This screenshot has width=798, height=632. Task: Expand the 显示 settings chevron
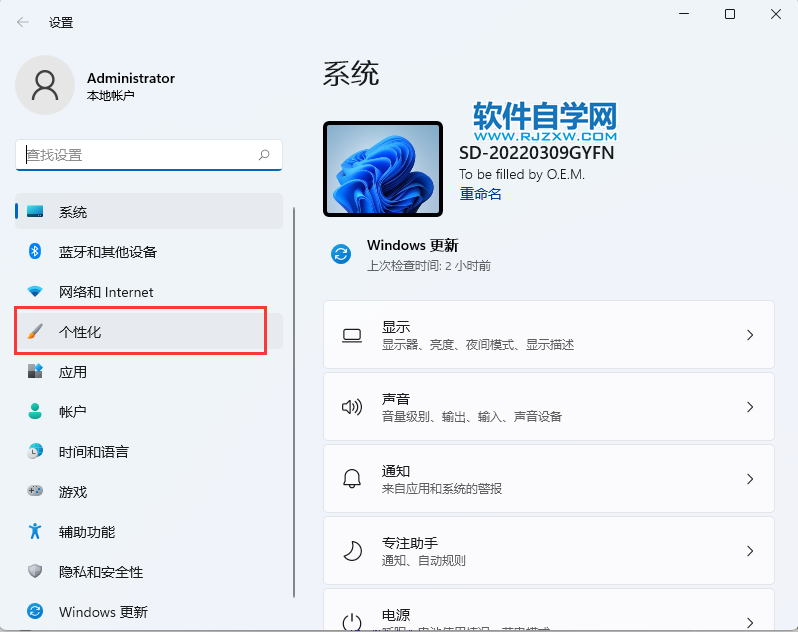coord(750,335)
